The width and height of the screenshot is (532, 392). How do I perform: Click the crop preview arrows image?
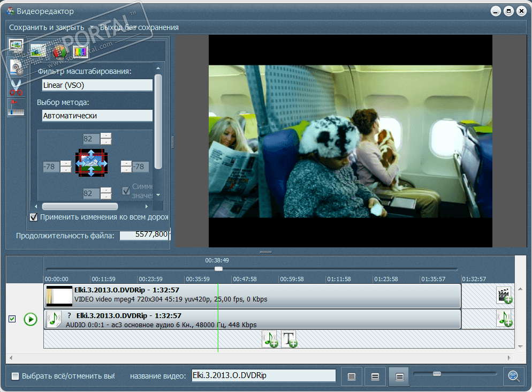pos(92,163)
